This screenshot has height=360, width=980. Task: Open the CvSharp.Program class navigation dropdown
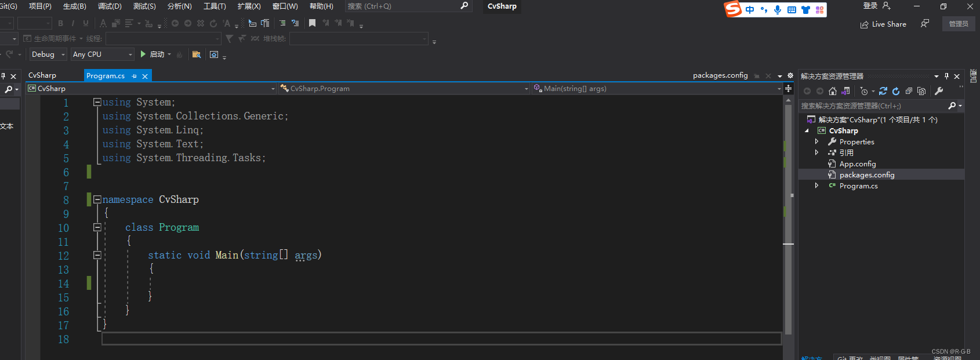404,89
